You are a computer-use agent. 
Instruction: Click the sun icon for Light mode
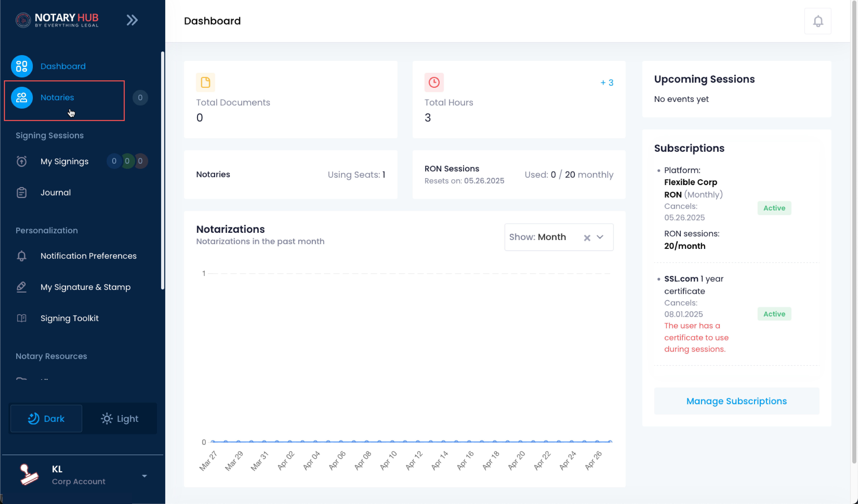pyautogui.click(x=107, y=418)
